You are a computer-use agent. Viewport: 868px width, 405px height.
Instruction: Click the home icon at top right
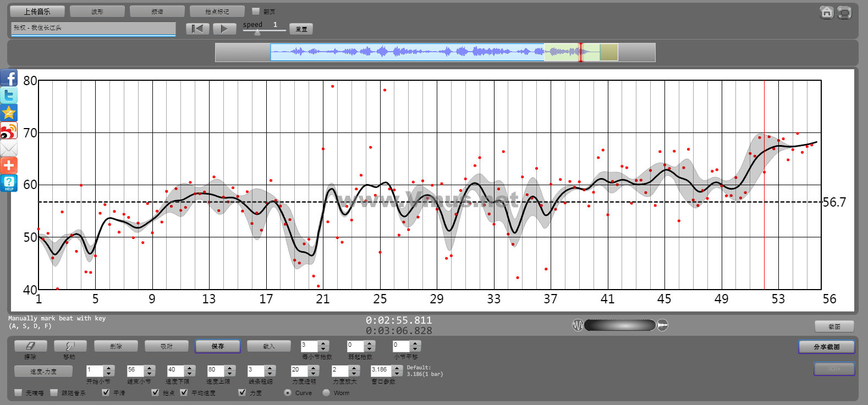826,12
